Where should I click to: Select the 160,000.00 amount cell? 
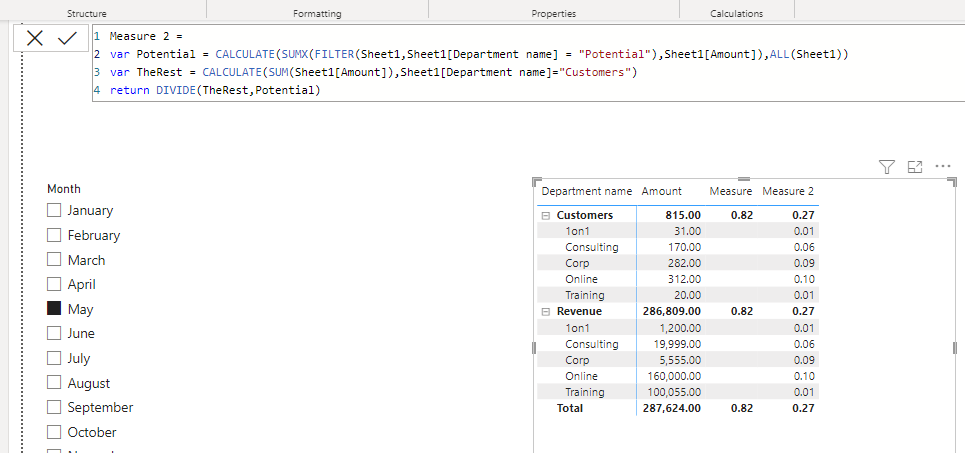point(674,376)
